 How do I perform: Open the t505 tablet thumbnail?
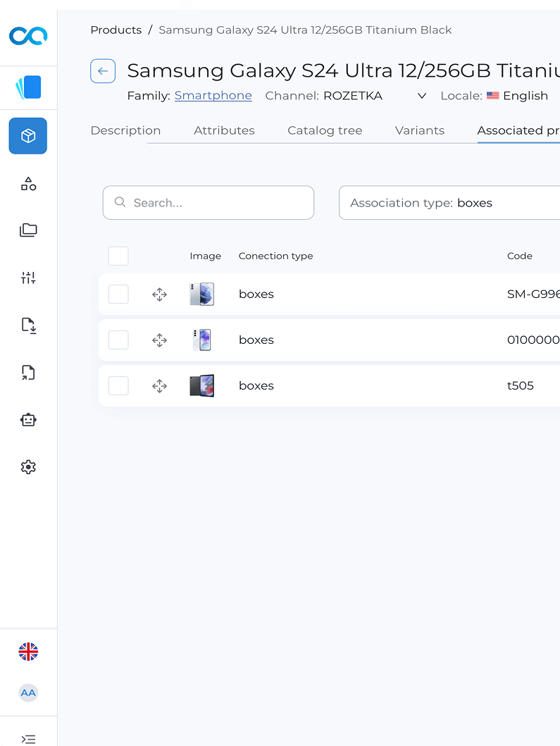click(x=201, y=385)
